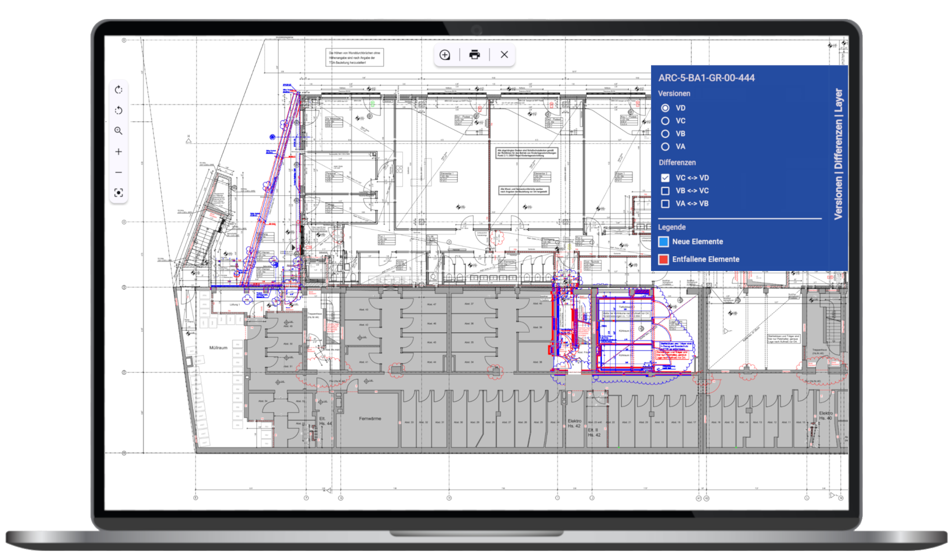Zoom out with the minus icon
Viewport: 951px width, 560px height.
[118, 172]
